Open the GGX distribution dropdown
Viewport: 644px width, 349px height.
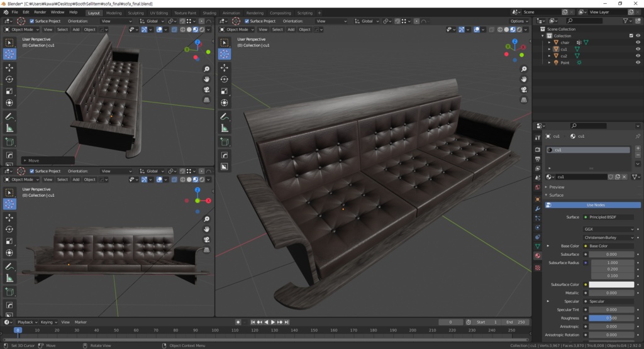(608, 230)
